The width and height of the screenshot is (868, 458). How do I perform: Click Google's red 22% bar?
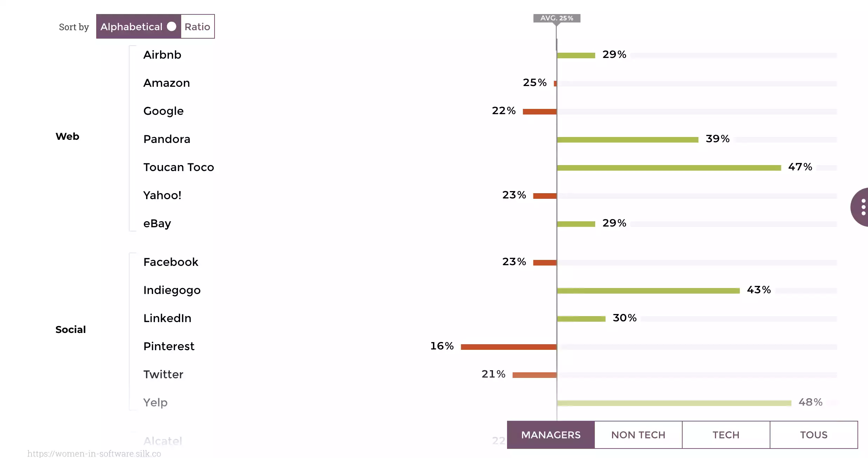coord(539,112)
